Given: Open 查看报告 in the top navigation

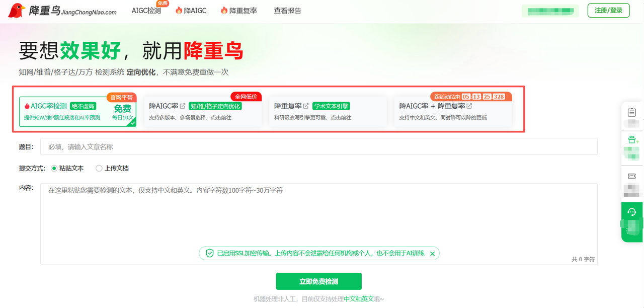Looking at the screenshot, I should pos(288,11).
